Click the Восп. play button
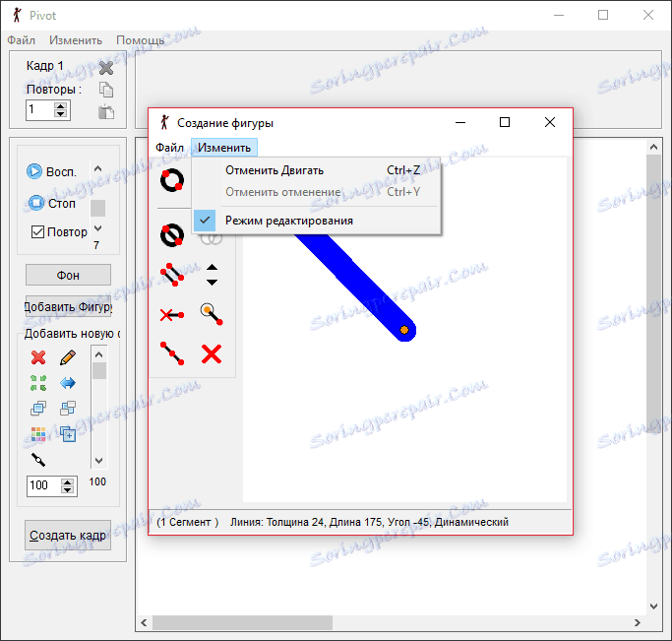Screen dimensions: 672x641 (52, 171)
